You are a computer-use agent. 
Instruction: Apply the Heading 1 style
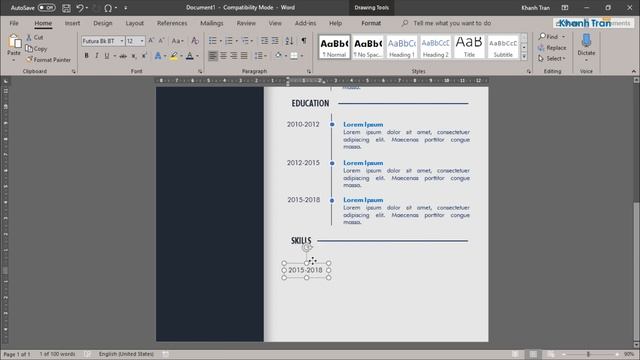point(402,47)
